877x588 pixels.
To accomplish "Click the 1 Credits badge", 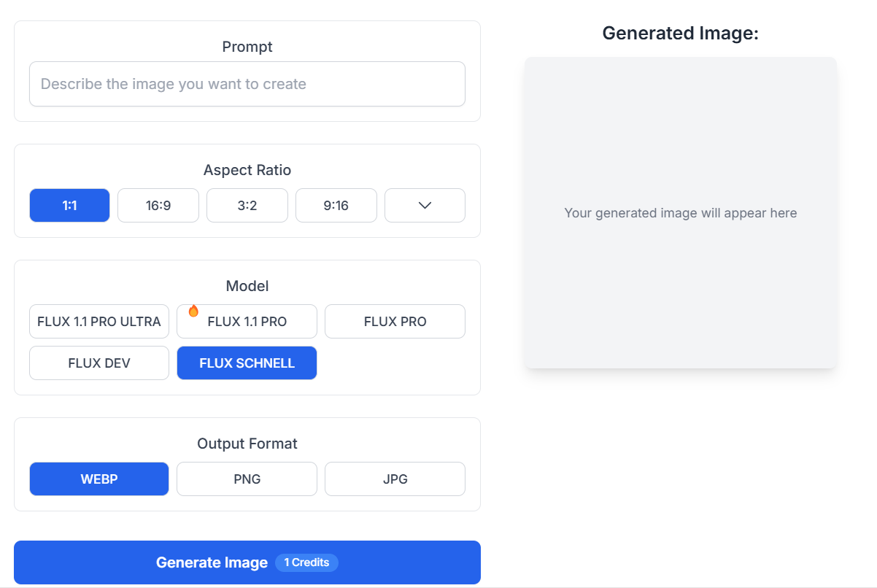I will (306, 562).
